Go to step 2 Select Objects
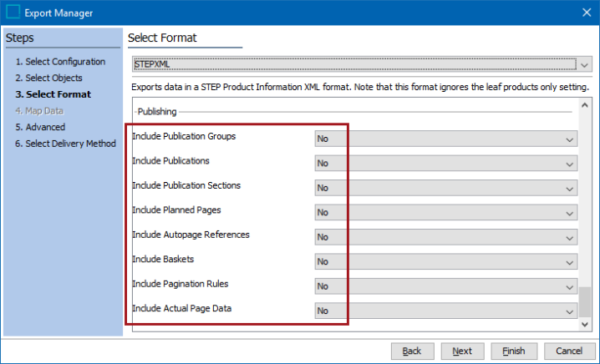Screen dimensions: 600x364 click(x=48, y=78)
